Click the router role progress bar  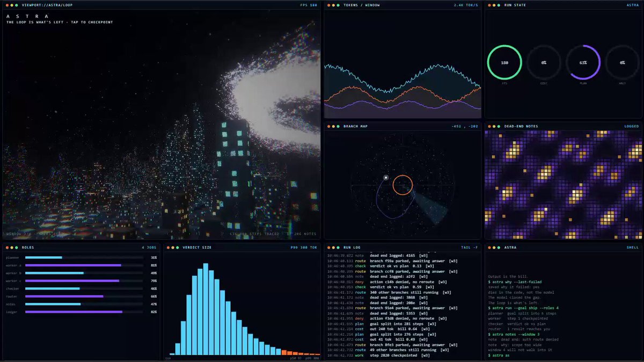coord(84,296)
